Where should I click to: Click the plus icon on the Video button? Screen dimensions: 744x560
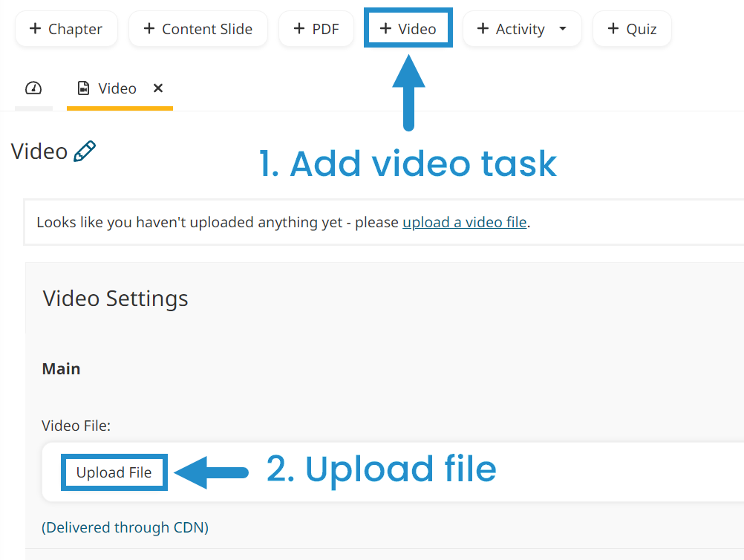point(385,28)
